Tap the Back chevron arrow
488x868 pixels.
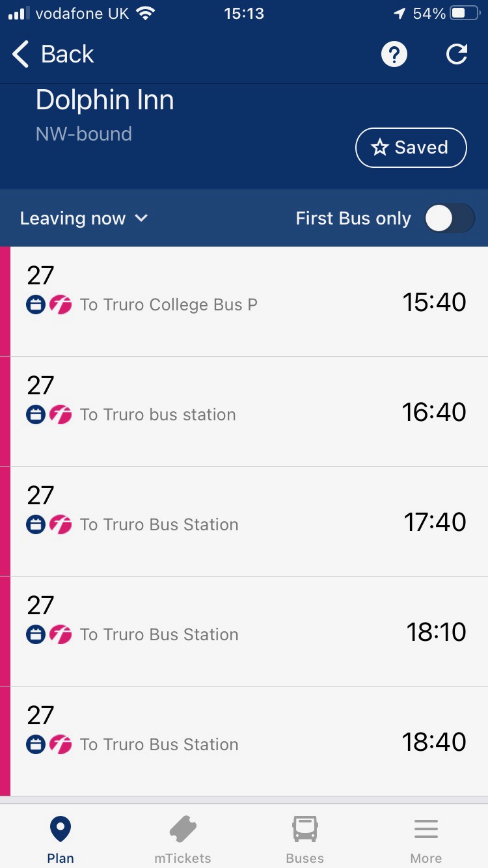pyautogui.click(x=21, y=55)
